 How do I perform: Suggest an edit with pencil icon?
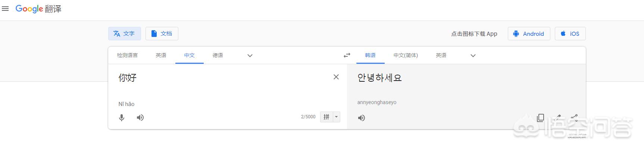pos(557,118)
